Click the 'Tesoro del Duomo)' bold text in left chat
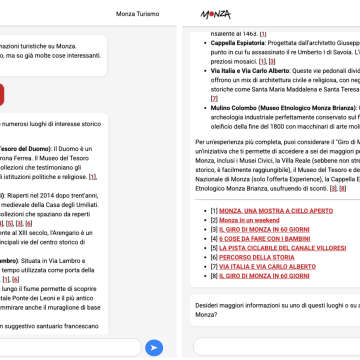The height and width of the screenshot is (360, 360). tap(25, 149)
